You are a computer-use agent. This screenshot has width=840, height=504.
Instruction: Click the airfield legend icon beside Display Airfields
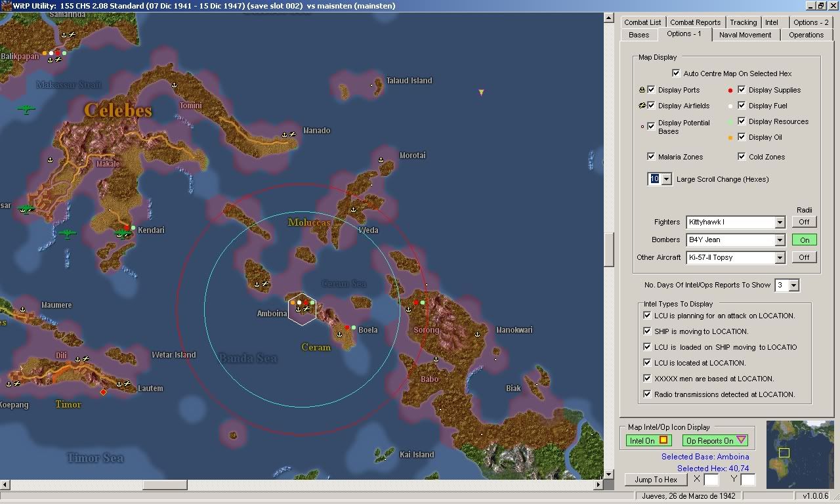[x=642, y=106]
